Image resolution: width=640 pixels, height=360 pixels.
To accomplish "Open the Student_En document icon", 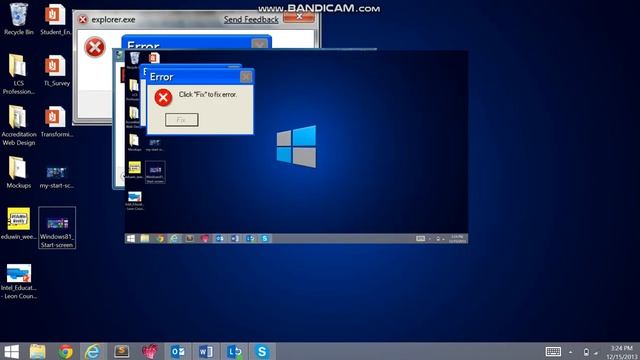I will [x=55, y=19].
